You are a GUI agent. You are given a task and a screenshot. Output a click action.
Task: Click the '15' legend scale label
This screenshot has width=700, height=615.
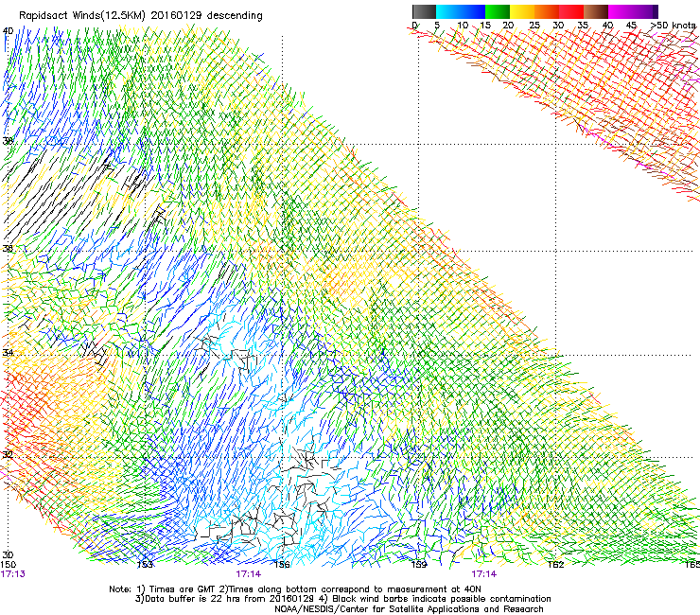pyautogui.click(x=485, y=25)
